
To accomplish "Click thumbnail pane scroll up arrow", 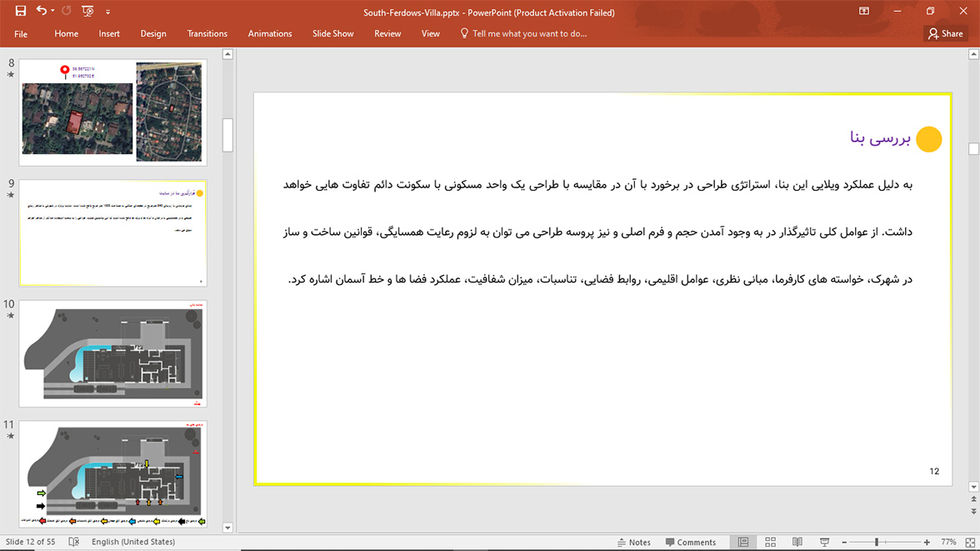I will pyautogui.click(x=227, y=54).
